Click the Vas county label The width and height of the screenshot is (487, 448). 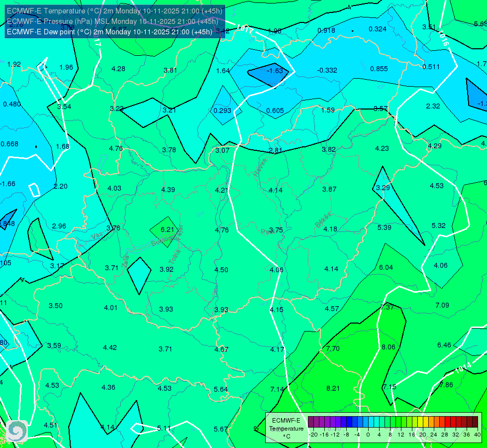(96, 236)
